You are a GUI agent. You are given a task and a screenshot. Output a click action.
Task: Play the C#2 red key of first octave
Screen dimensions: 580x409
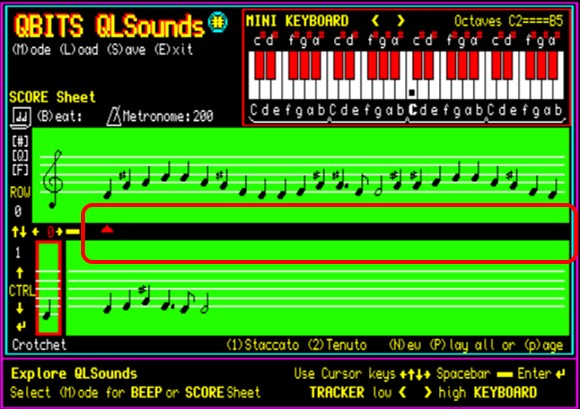pyautogui.click(x=260, y=65)
